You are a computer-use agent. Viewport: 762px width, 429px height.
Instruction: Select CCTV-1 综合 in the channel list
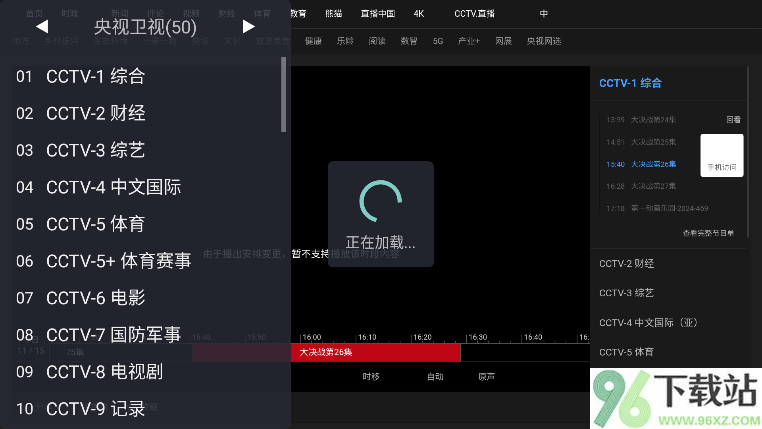[x=95, y=77]
